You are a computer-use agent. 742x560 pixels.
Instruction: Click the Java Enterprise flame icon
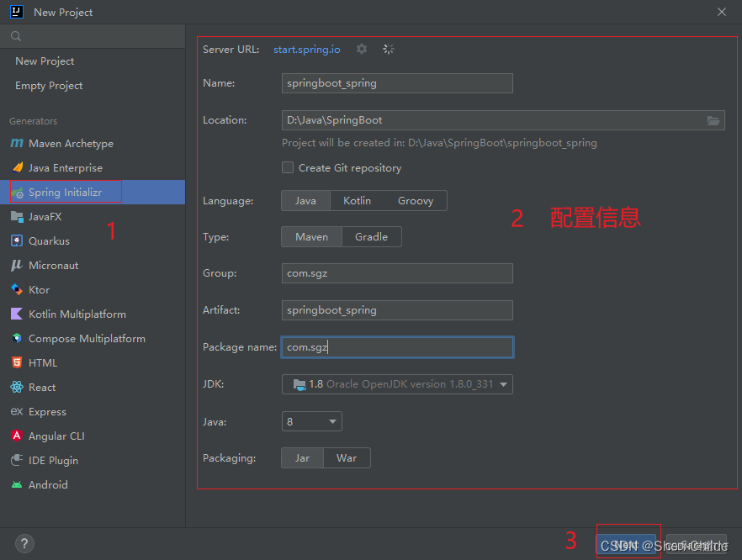pos(18,167)
